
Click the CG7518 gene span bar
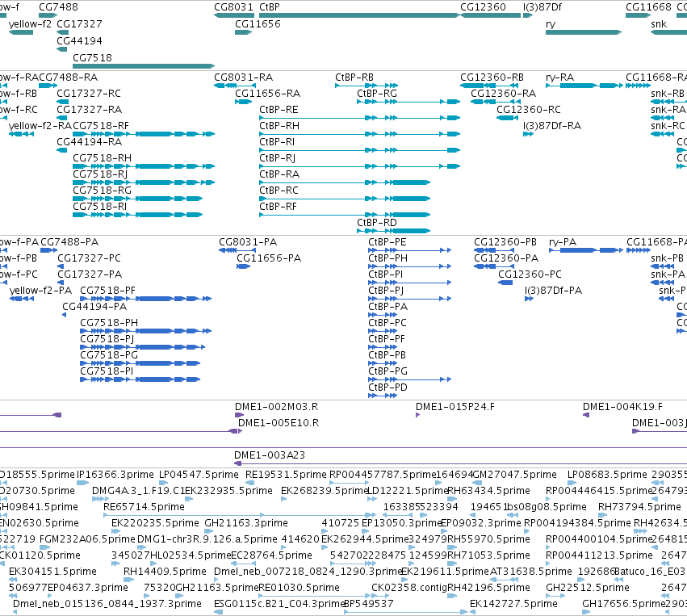click(144, 66)
